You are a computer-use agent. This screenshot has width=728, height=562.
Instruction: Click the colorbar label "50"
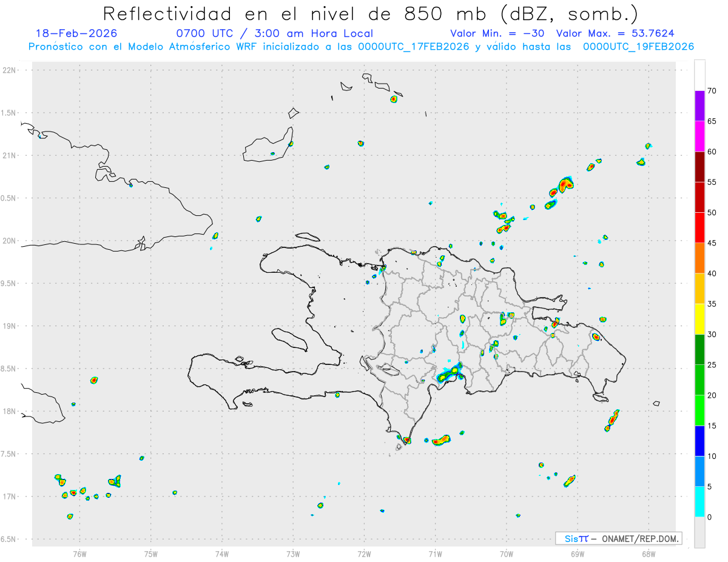[712, 213]
